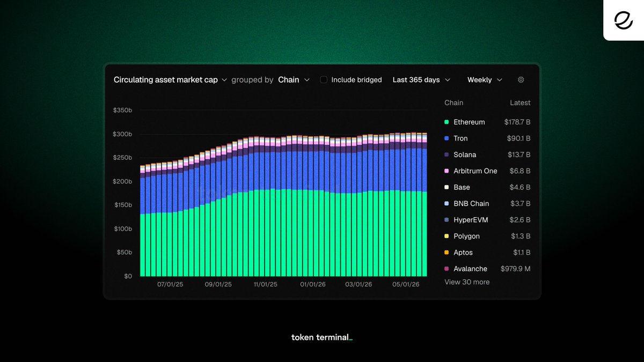
Task: Click the $1.1 B Aptos value
Action: (x=522, y=253)
